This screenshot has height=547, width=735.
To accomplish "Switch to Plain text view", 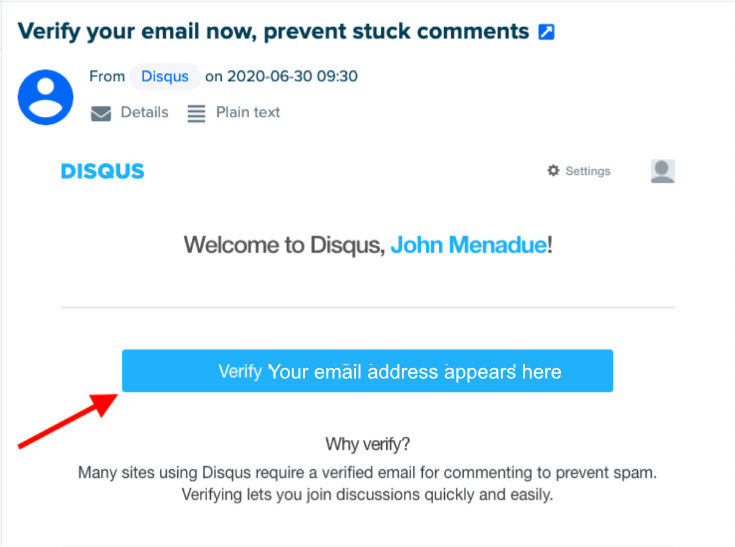I will pos(248,112).
